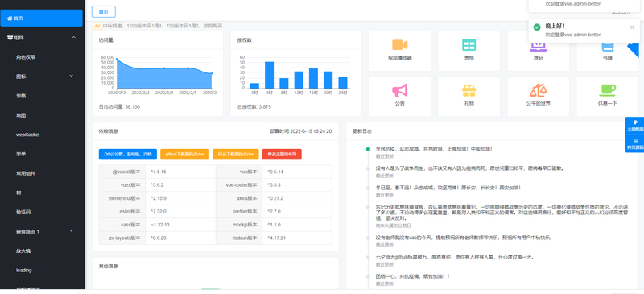
Task: Click the 4时 bar in 授权数 chart
Action: tap(269, 75)
